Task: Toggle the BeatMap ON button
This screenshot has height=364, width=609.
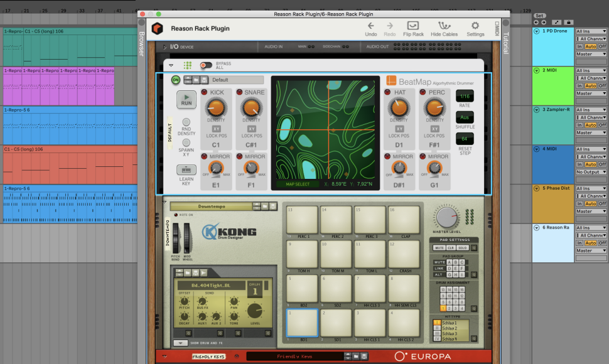Action: click(x=176, y=80)
